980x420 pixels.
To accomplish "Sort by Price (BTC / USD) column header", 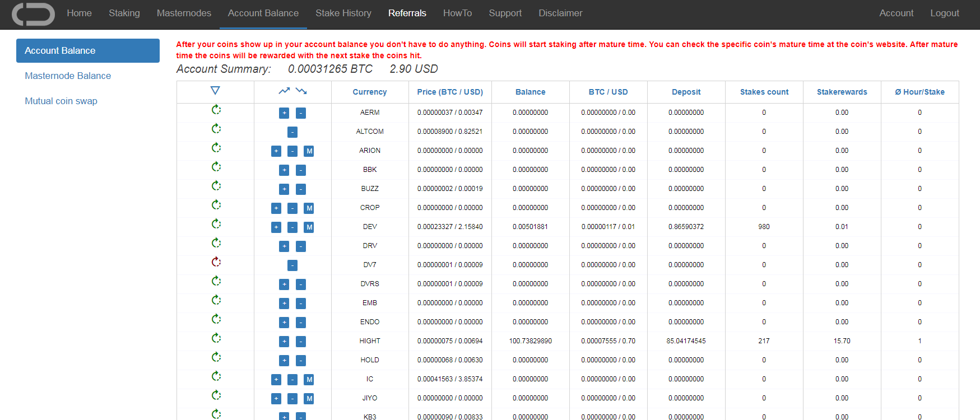I will [x=450, y=92].
